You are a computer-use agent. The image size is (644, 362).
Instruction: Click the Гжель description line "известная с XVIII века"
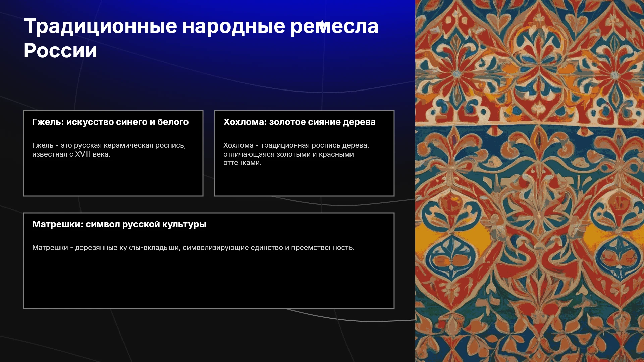[x=71, y=154]
